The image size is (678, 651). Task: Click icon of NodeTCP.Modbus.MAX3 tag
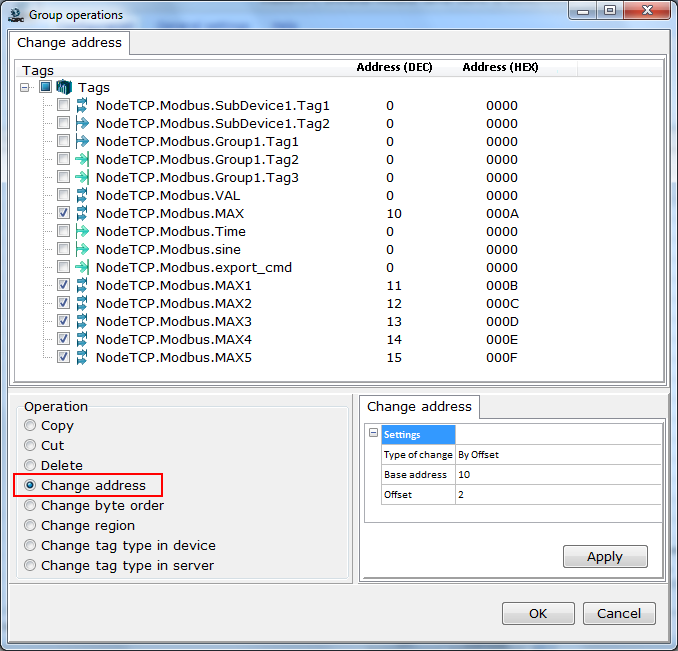point(82,322)
